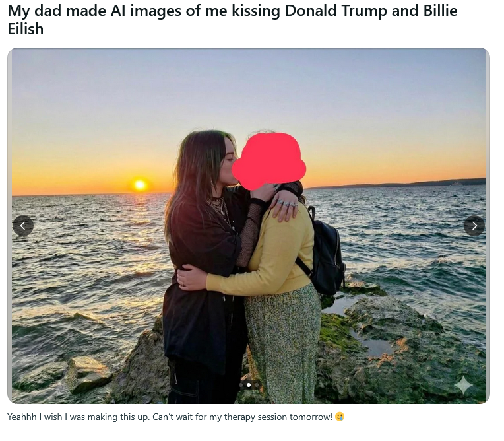Select the first carousel dot indicator
504x441 pixels.
coord(241,385)
